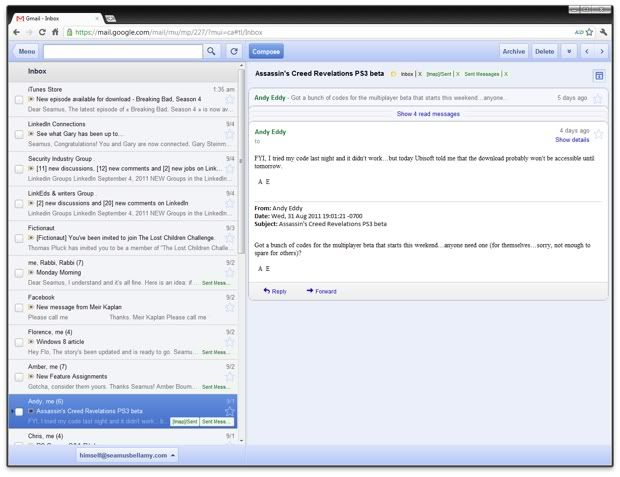Click the browser forward arrow

coord(29,32)
